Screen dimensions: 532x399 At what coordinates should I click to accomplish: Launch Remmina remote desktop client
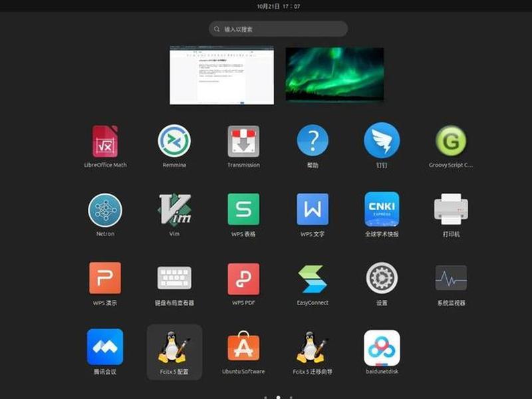pos(174,141)
